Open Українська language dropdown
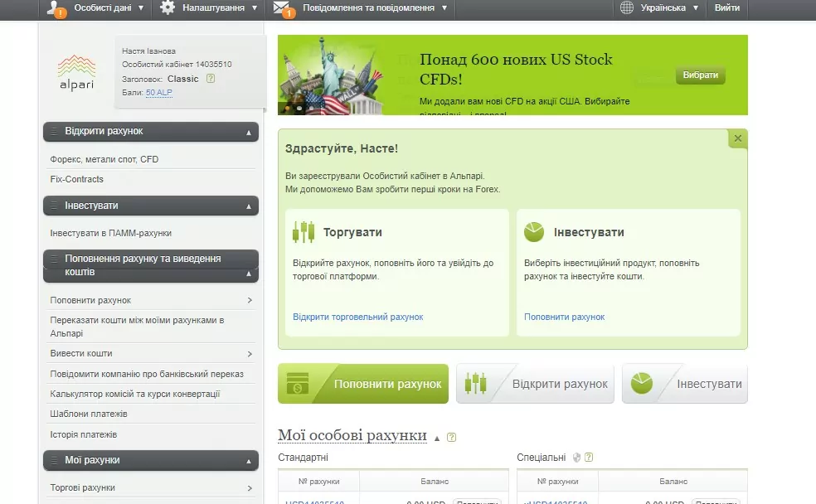 [x=669, y=7]
